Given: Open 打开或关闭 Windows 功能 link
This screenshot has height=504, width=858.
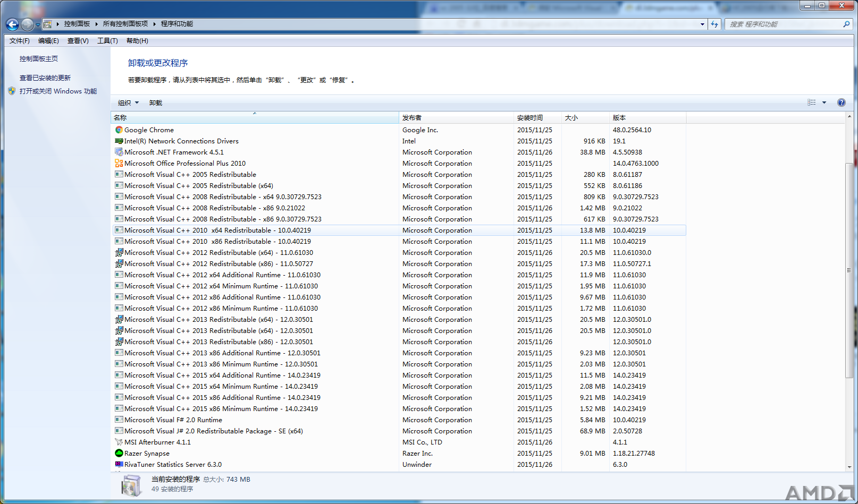Looking at the screenshot, I should [58, 91].
